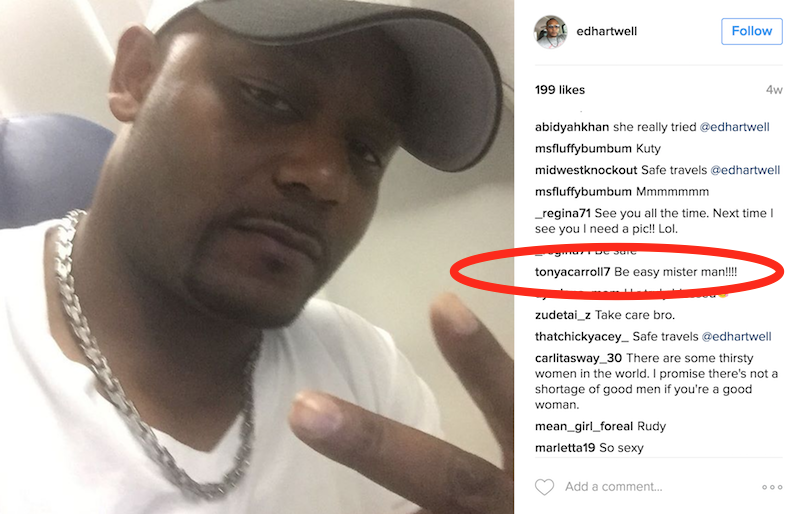Click the heart like icon
Screen dimensions: 800x514
pyautogui.click(x=544, y=486)
